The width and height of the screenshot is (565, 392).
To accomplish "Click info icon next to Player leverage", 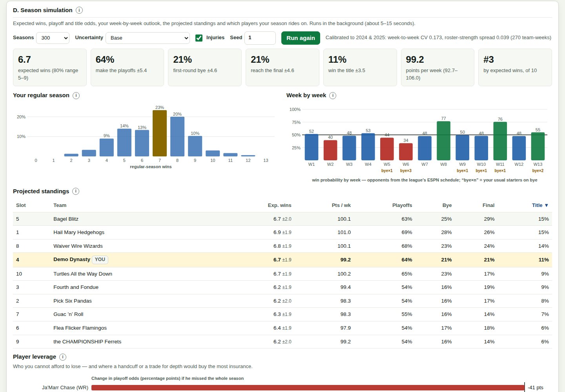I will click(63, 357).
